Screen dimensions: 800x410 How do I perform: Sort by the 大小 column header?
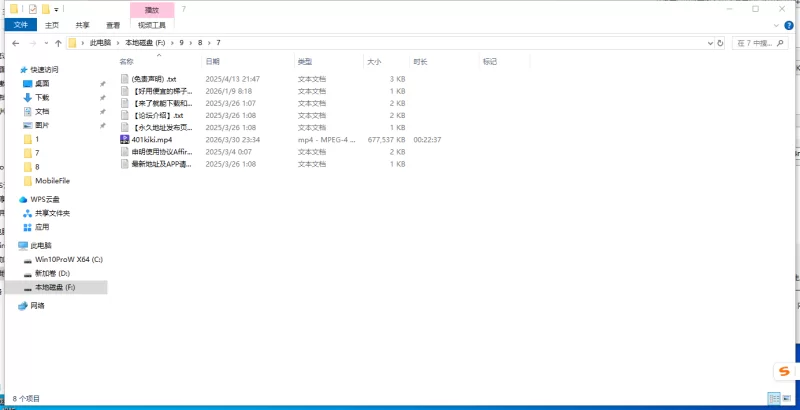point(374,62)
